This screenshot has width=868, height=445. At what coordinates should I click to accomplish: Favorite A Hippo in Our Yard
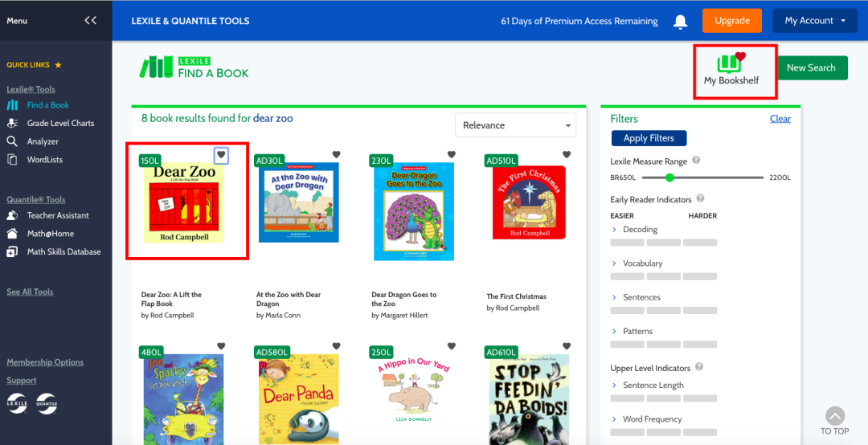coord(451,346)
